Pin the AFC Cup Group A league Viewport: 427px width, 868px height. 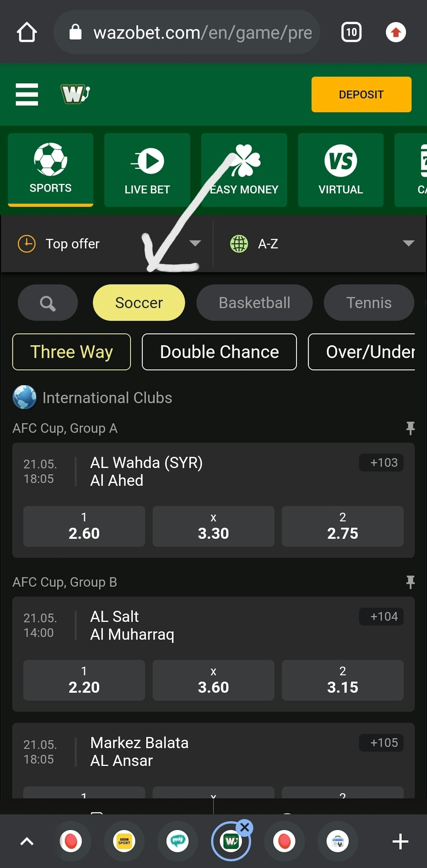click(410, 428)
